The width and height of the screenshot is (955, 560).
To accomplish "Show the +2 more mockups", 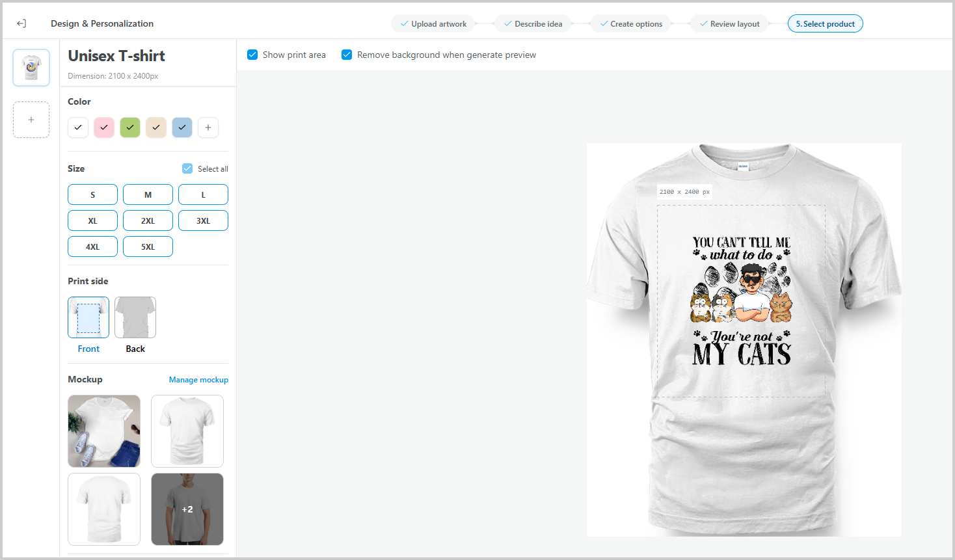I will [187, 509].
